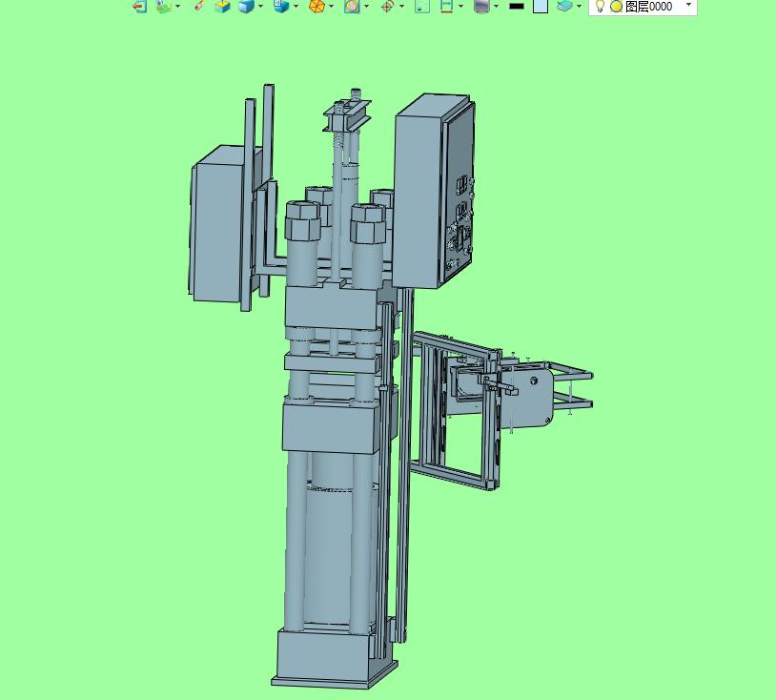Click the yellow circle layer color icon
The width and height of the screenshot is (776, 700).
point(616,7)
